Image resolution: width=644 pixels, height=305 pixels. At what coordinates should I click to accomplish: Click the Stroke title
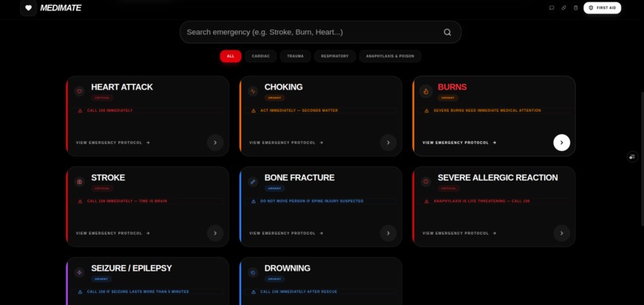pos(108,178)
